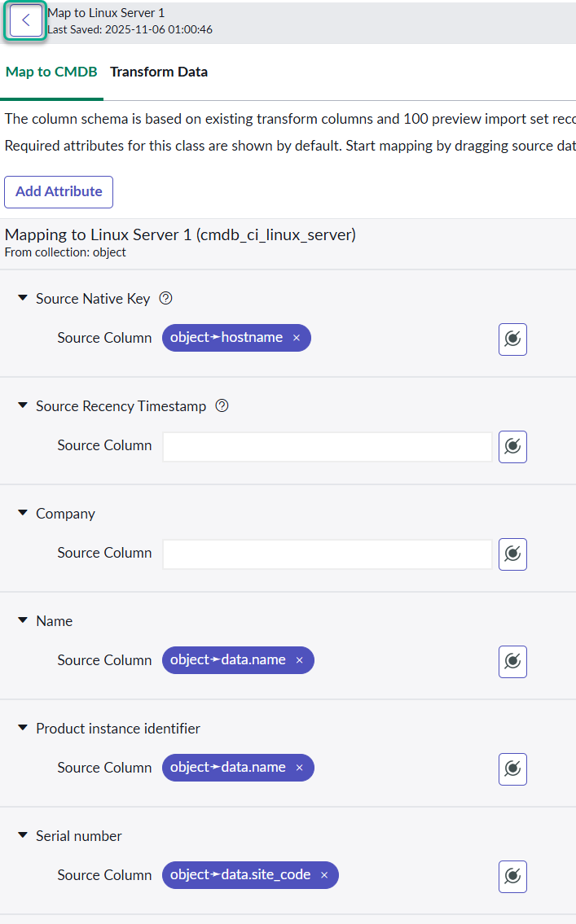Click the back arrow button

26,21
